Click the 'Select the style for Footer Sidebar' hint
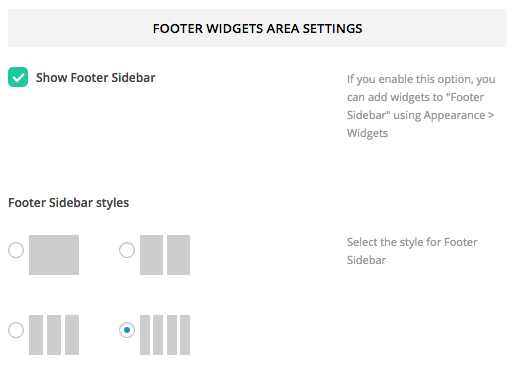 (x=412, y=251)
